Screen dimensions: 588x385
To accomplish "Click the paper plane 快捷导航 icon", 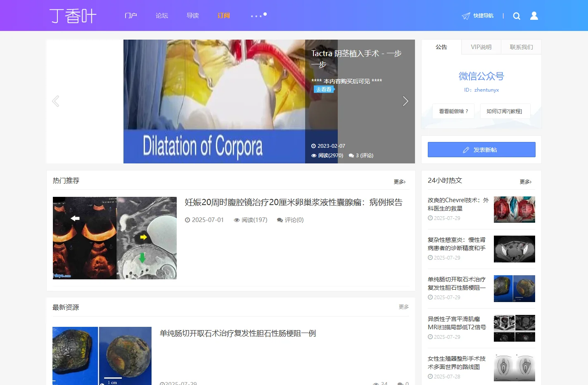I will pyautogui.click(x=466, y=16).
